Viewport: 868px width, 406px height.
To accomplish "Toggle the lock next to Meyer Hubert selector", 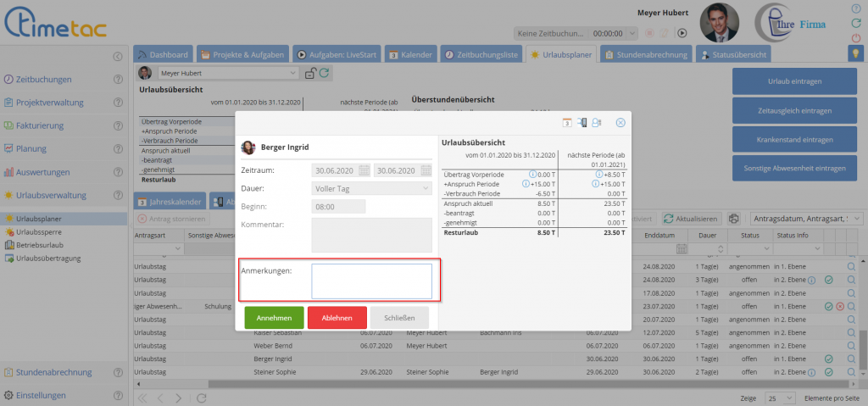I will (x=309, y=74).
